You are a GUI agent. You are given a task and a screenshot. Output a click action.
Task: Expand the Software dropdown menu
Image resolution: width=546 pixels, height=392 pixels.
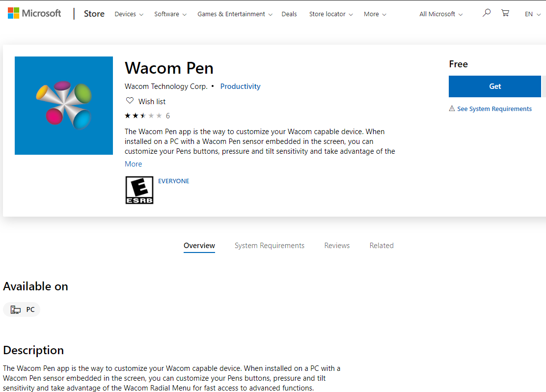[170, 14]
